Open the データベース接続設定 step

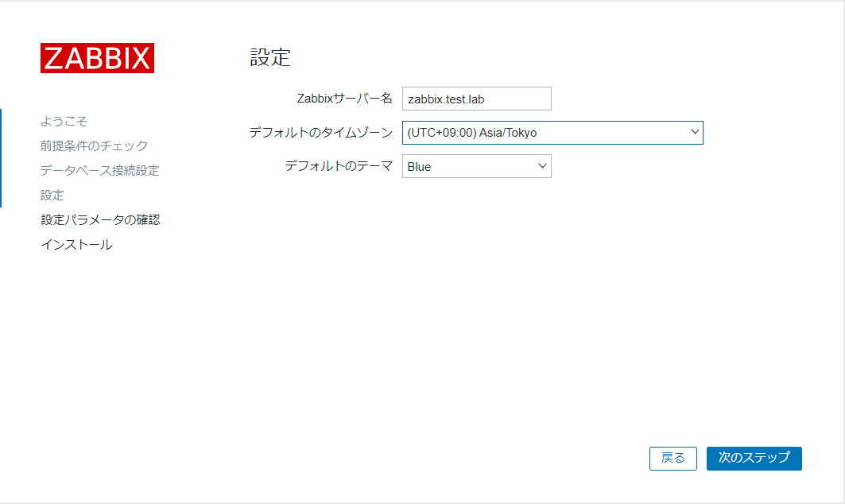[99, 170]
